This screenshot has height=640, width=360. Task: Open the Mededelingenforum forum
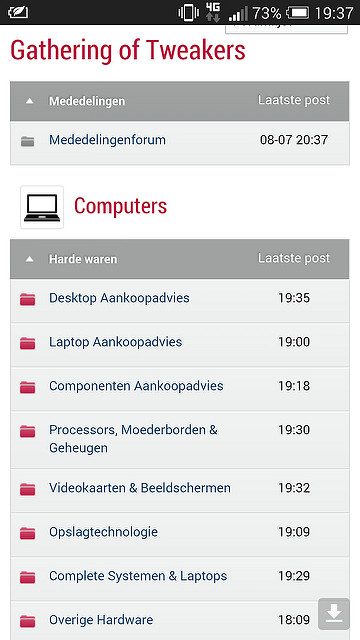pyautogui.click(x=107, y=140)
